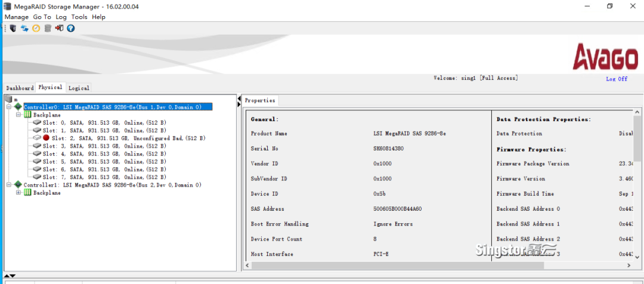Select the Properties tab
Image resolution: width=644 pixels, height=284 pixels.
tap(260, 100)
